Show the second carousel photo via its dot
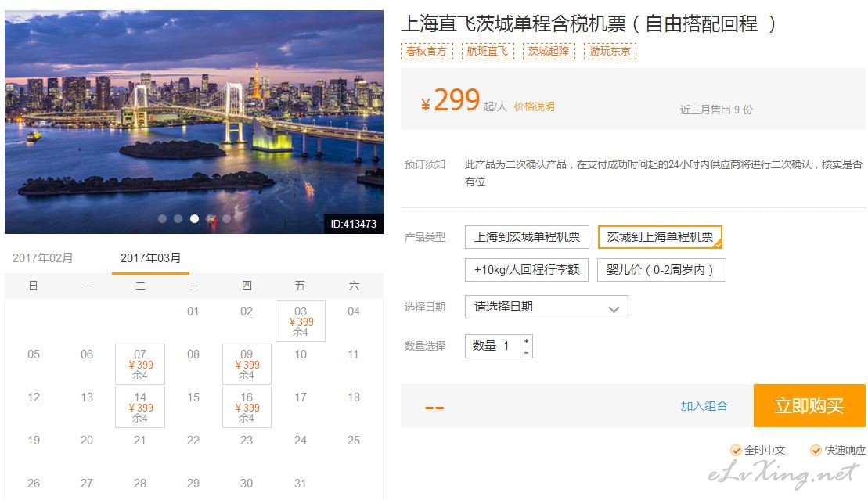The width and height of the screenshot is (868, 500). point(178,219)
